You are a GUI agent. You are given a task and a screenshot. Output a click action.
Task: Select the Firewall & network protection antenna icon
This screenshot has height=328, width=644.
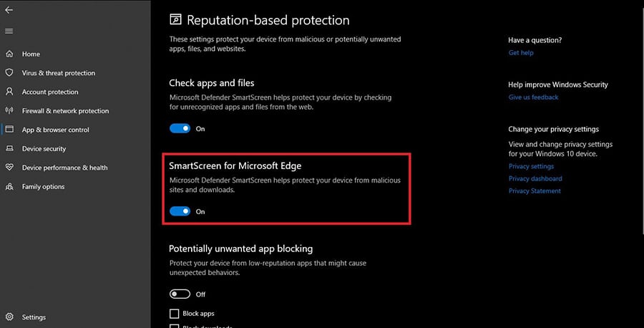coord(9,110)
